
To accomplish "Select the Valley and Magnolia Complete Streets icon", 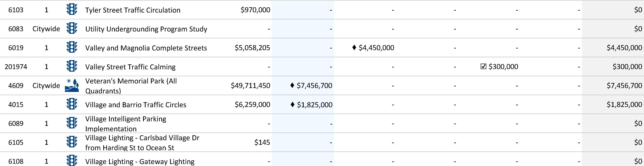I will coord(72,48).
